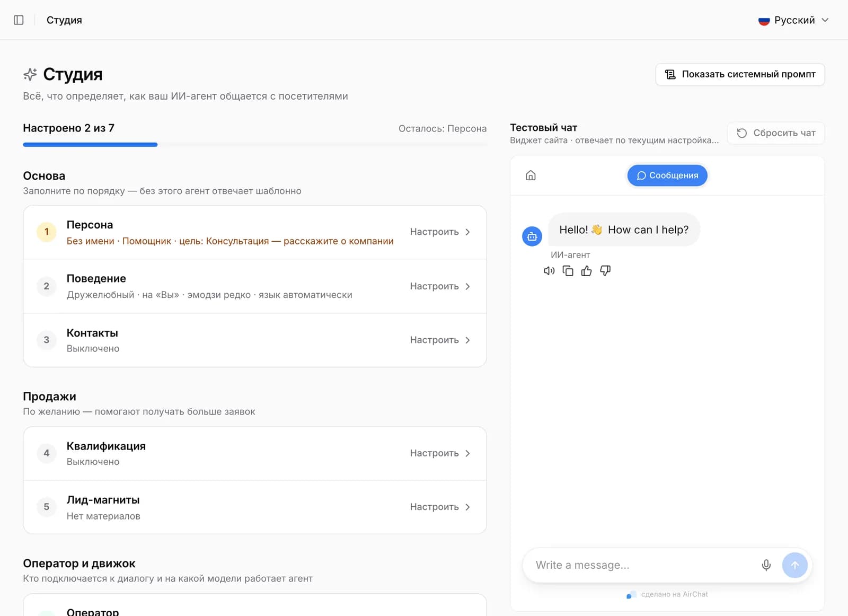
Task: Select the Лид-магниты step title
Action: click(x=103, y=500)
